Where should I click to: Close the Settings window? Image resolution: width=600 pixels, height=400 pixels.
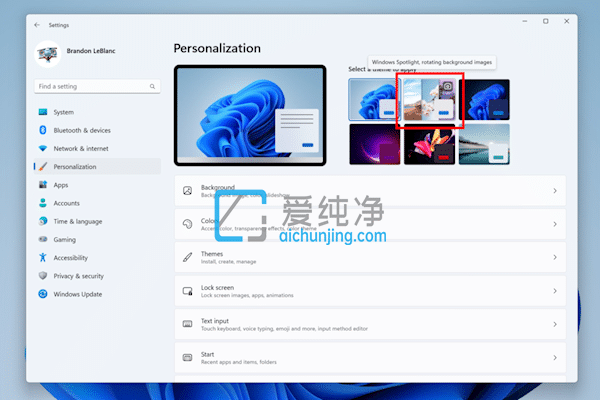coord(566,21)
